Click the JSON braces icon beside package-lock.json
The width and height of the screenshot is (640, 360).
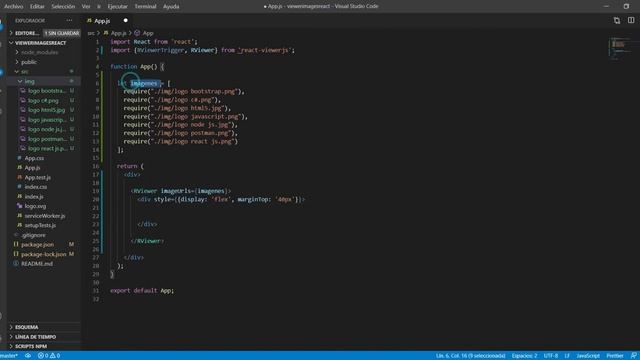point(16,254)
